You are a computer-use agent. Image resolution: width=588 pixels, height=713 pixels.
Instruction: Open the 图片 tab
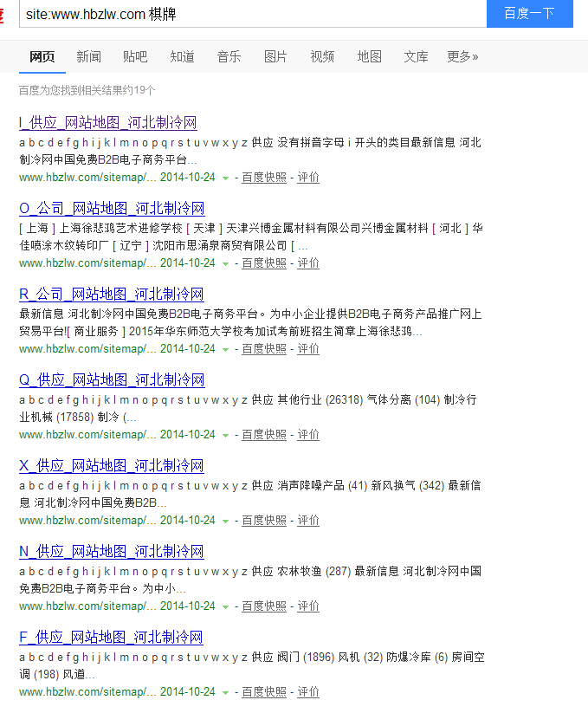point(275,57)
